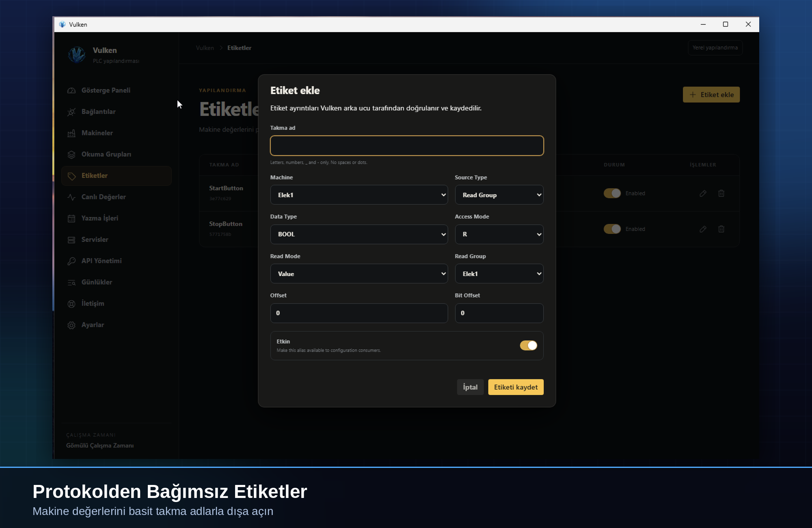
Task: Click the Bağlantılar plug icon
Action: [x=71, y=112]
